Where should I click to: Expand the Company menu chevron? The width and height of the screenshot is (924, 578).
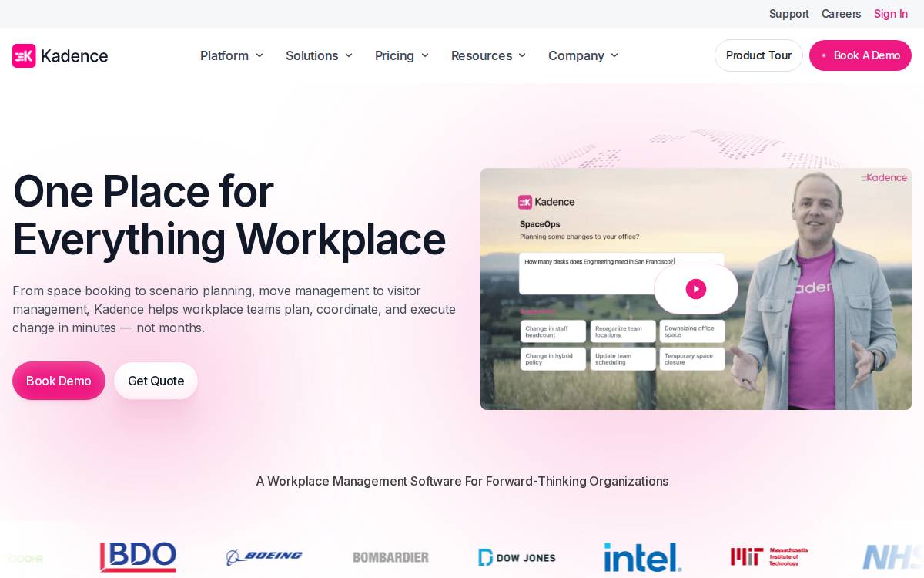tap(614, 55)
